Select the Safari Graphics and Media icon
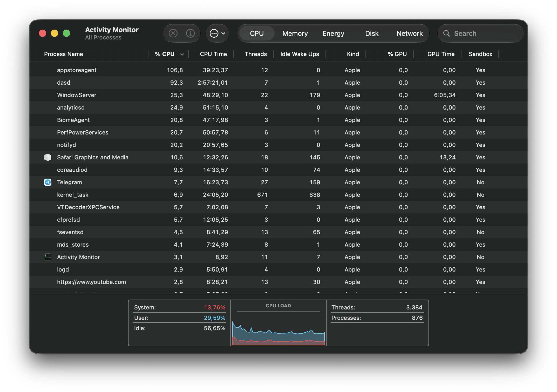Image resolution: width=557 pixels, height=392 pixels. coord(48,157)
